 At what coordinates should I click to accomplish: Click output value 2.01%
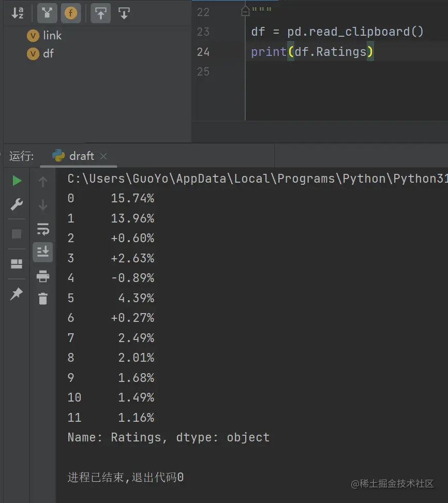click(x=136, y=358)
